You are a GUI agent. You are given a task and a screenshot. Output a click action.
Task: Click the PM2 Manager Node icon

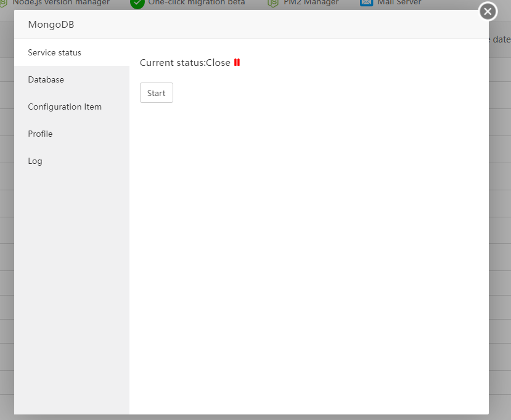273,3
